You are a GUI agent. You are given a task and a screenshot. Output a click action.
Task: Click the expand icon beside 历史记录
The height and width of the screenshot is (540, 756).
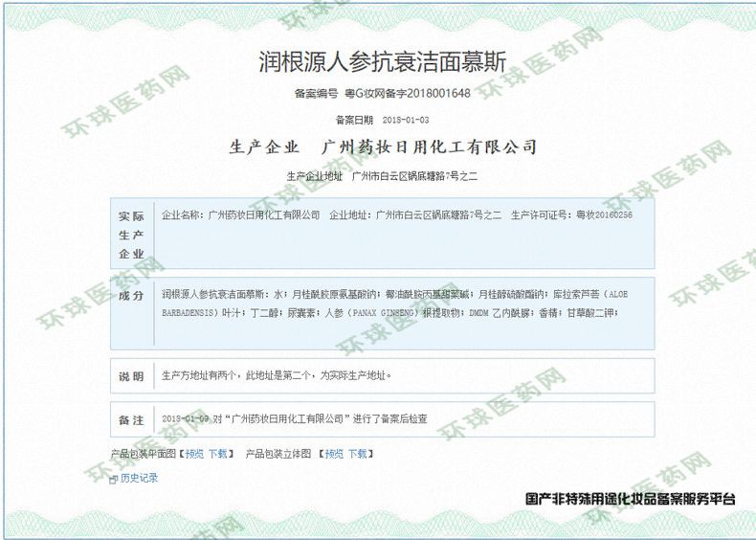[x=114, y=478]
